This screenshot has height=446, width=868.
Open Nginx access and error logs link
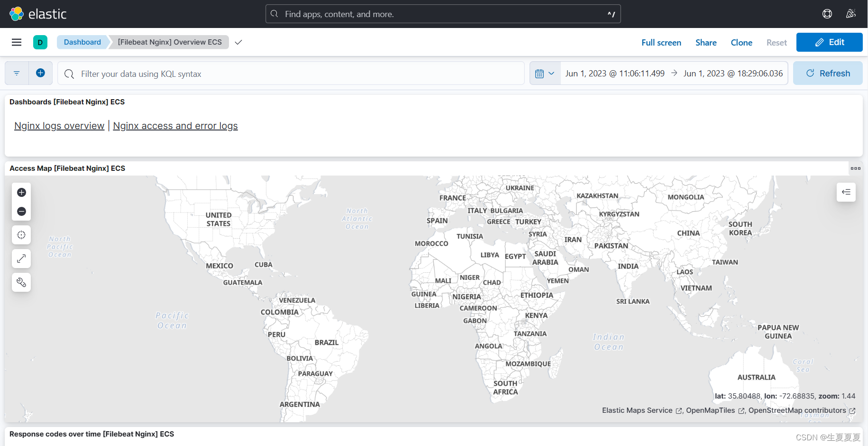(x=175, y=126)
